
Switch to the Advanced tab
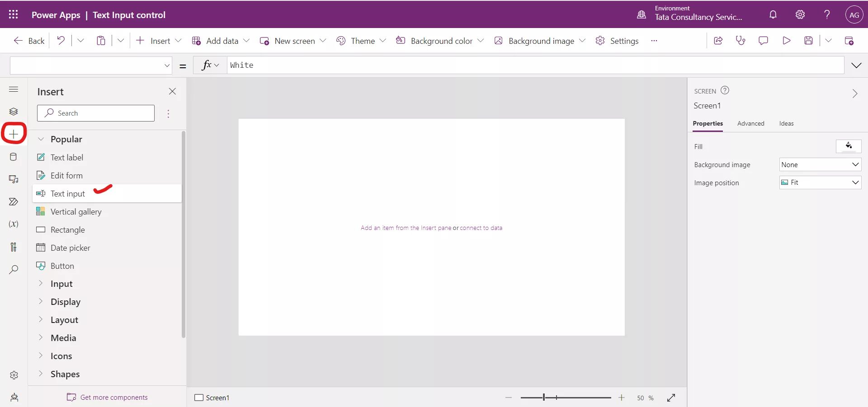click(750, 123)
